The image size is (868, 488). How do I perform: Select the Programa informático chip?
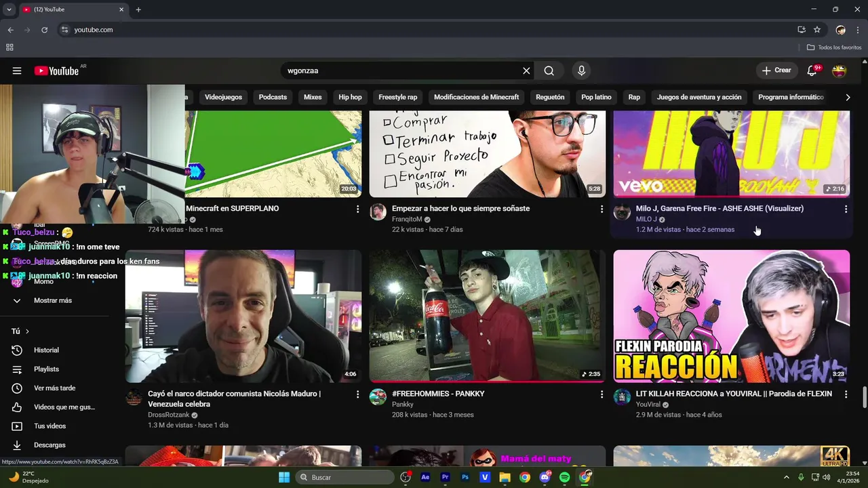(x=791, y=97)
